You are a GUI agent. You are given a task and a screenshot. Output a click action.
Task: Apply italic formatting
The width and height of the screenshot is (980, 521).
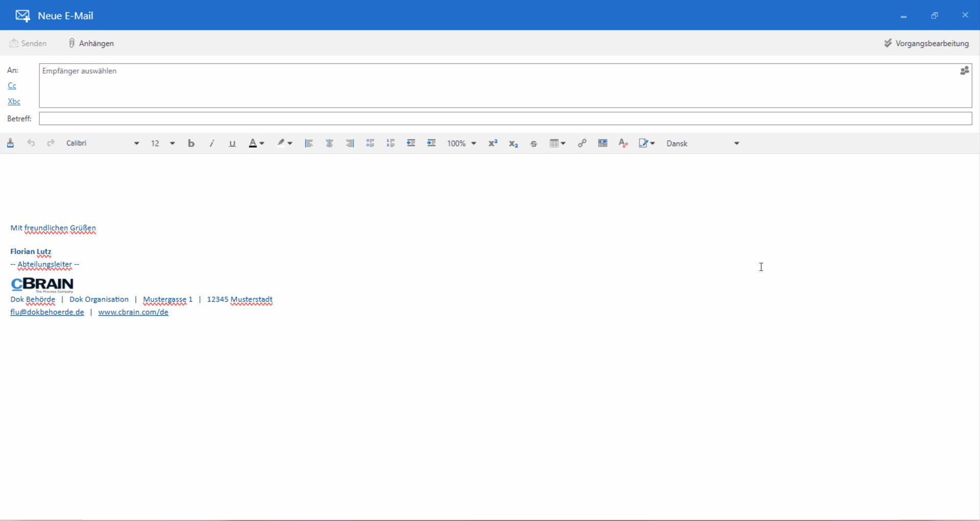211,143
